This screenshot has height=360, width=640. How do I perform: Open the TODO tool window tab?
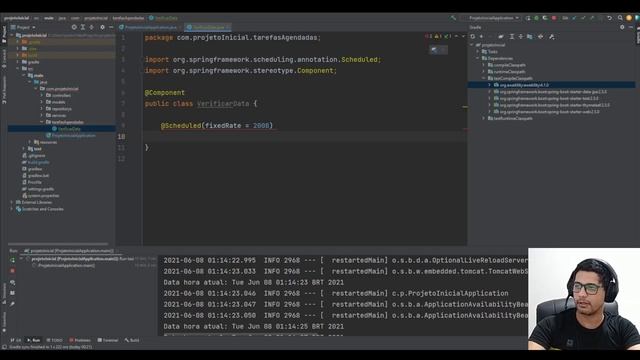tap(54, 340)
